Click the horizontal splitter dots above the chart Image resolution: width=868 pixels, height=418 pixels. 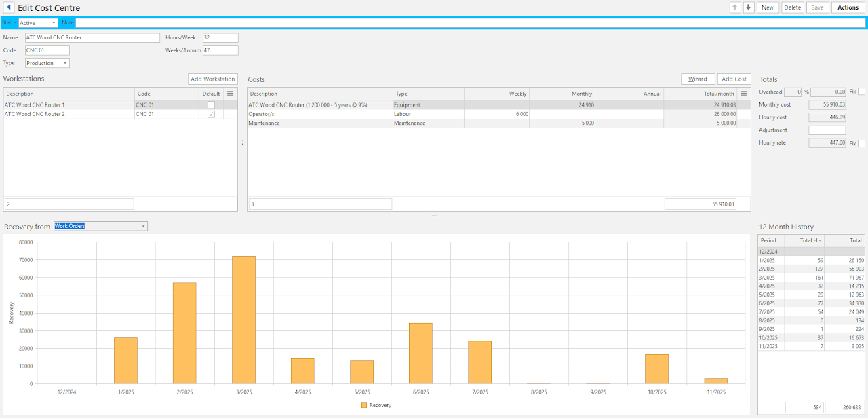[434, 216]
